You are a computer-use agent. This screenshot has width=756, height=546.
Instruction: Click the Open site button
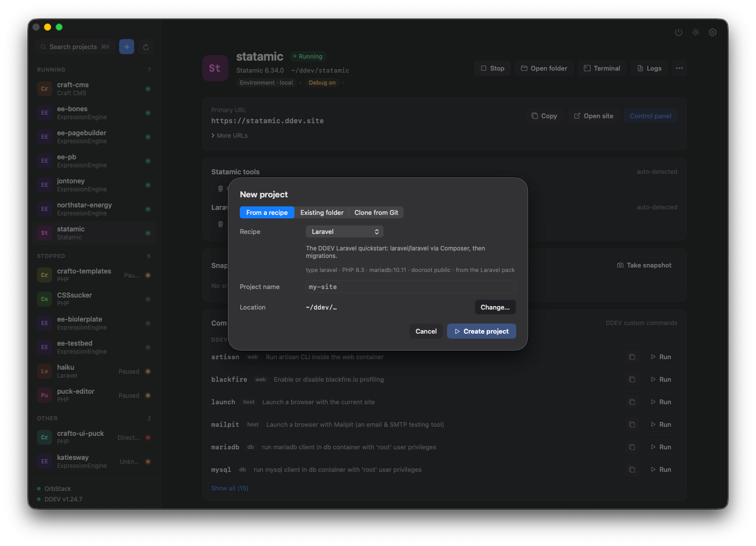coord(594,116)
